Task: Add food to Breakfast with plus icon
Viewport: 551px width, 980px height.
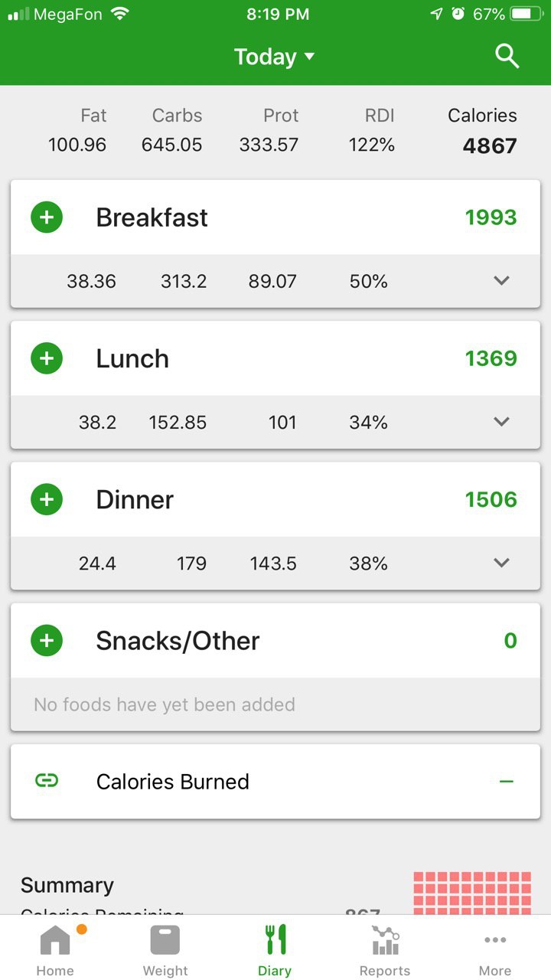Action: pos(47,217)
